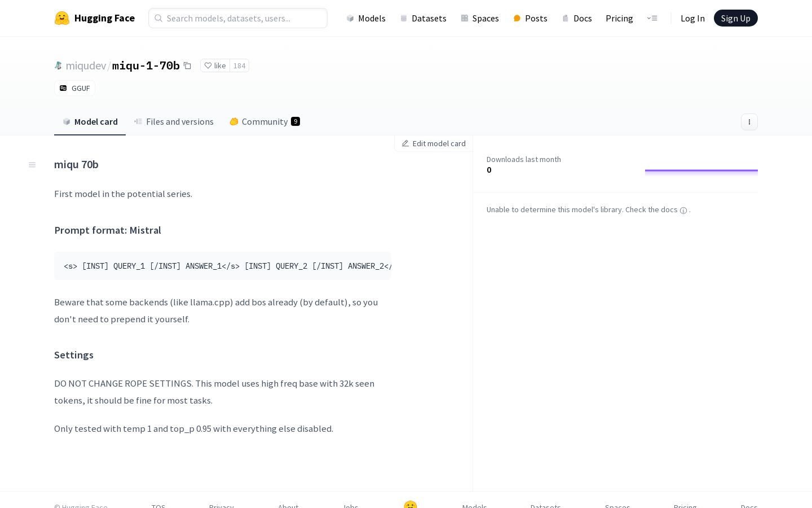The image size is (812, 508).
Task: Click the DO NOT CHANGE ROPE SETTINGS paragraph
Action: (x=214, y=392)
